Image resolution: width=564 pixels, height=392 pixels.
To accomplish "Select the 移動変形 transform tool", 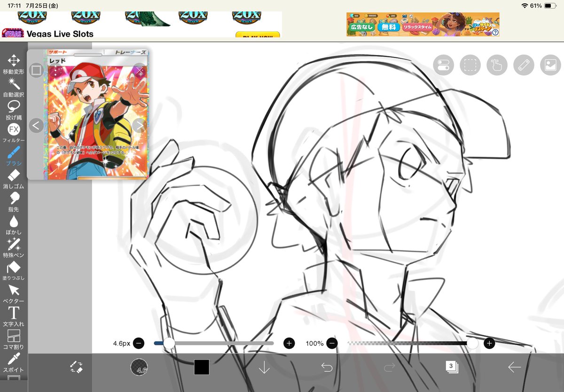I will (14, 64).
